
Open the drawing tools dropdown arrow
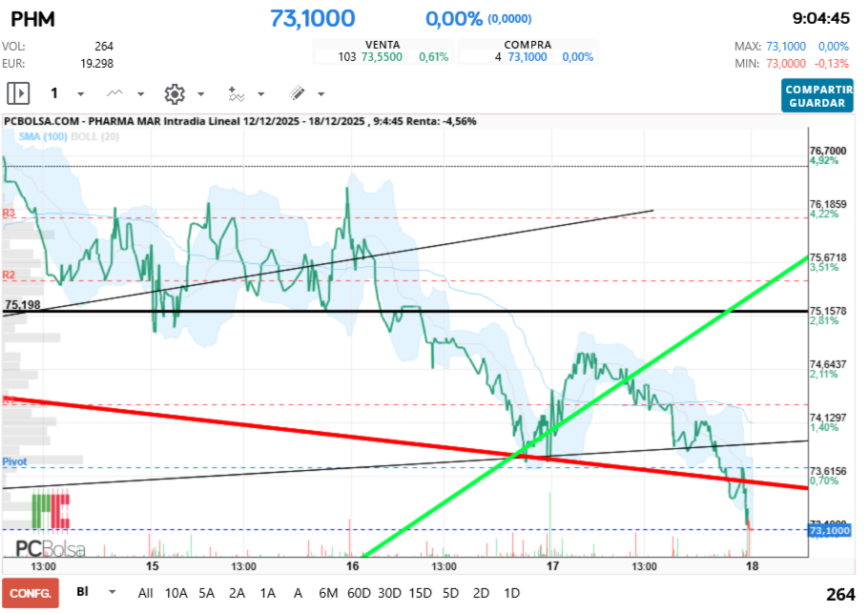pos(320,94)
